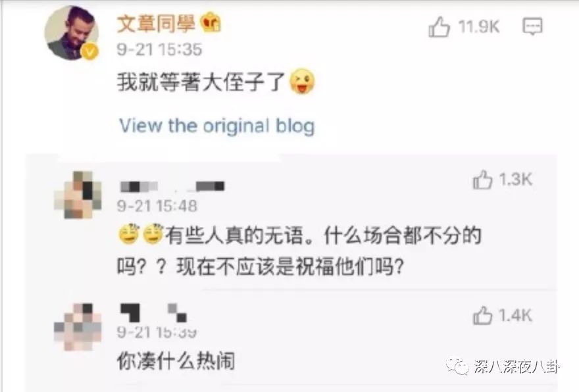Open the reply bubble icon next to 11.9K
The image size is (579, 392).
click(532, 26)
